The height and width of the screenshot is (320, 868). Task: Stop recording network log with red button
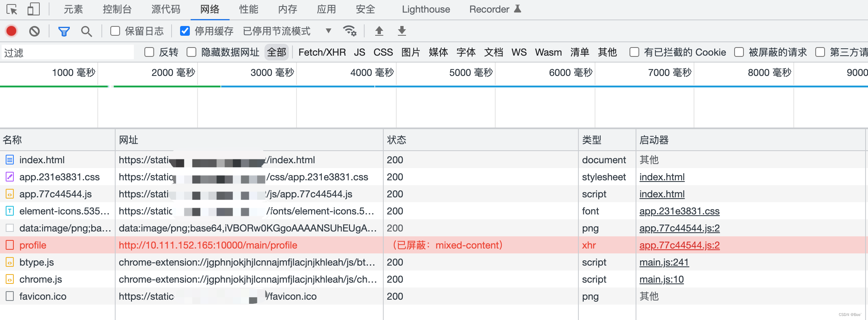pos(11,31)
